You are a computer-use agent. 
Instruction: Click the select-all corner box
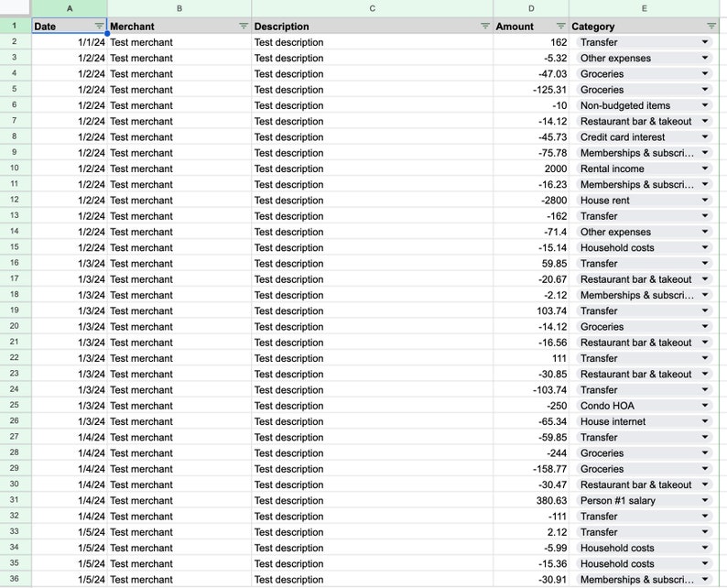pyautogui.click(x=15, y=7)
